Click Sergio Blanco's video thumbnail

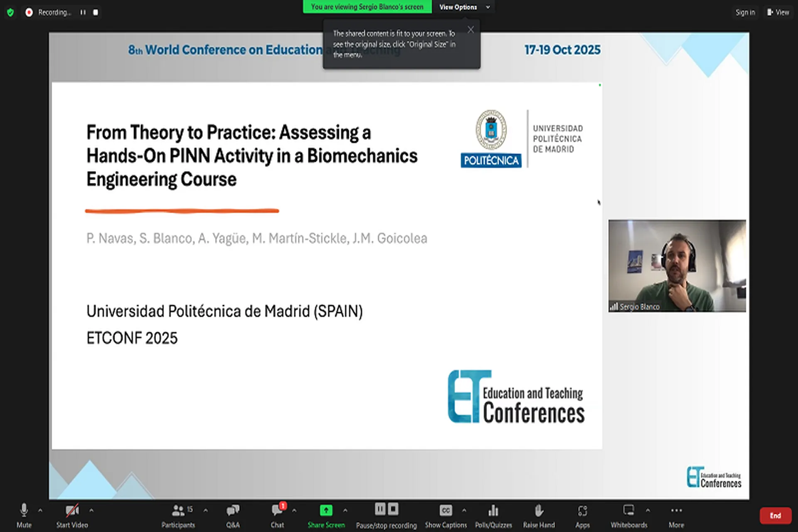point(677,266)
